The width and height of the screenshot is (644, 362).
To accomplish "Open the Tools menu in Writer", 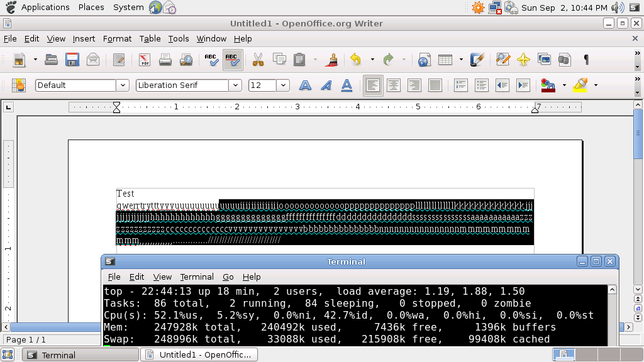I will [x=179, y=38].
